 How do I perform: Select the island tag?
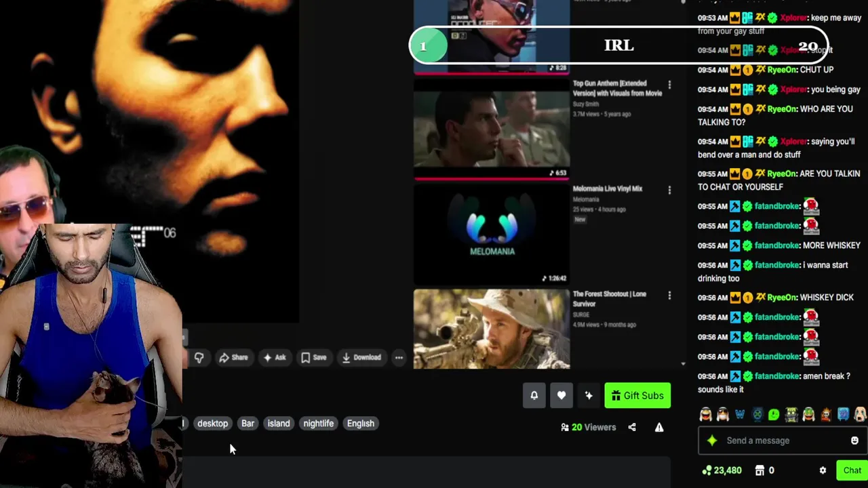[279, 424]
